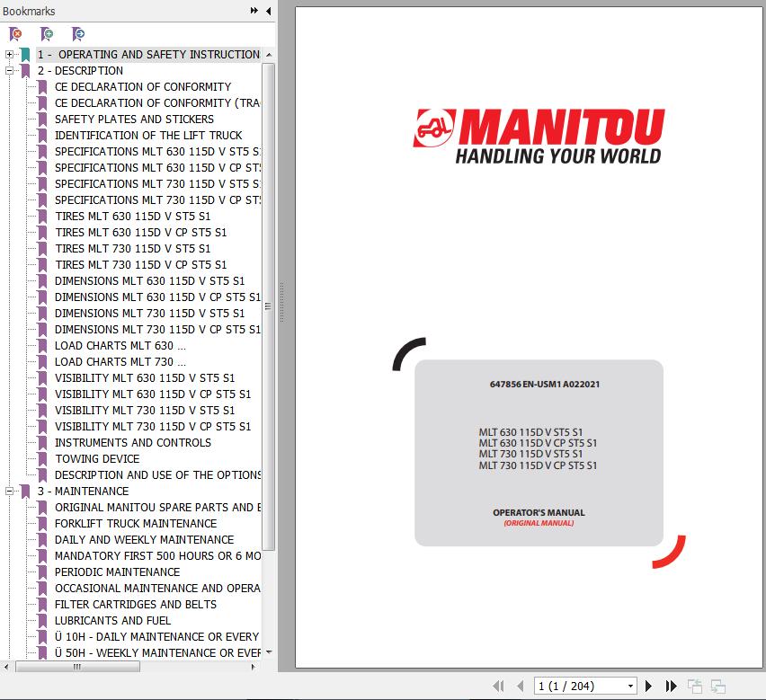Open LOAD CHARTS MLT 730 bookmark
Viewport: 766px width, 700px height.
click(x=120, y=362)
